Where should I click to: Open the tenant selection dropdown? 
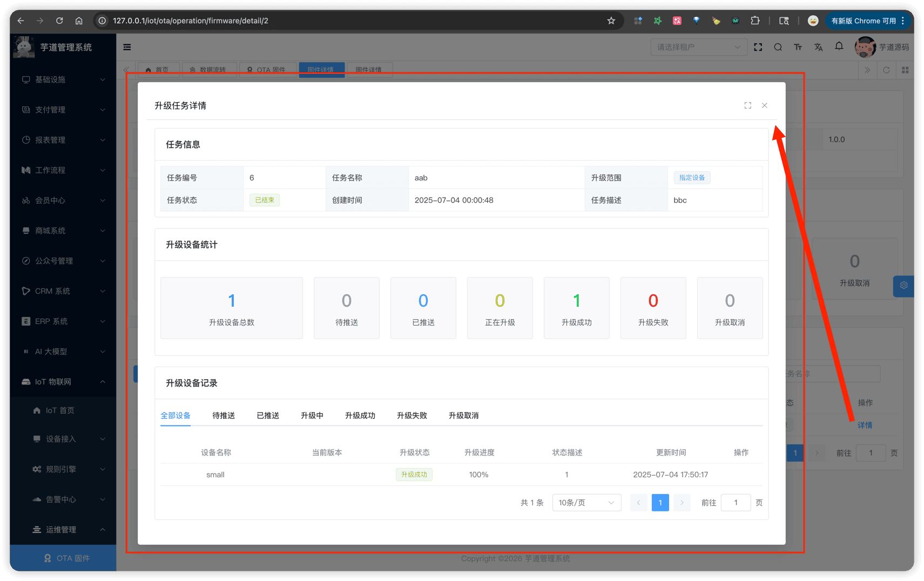tap(698, 47)
